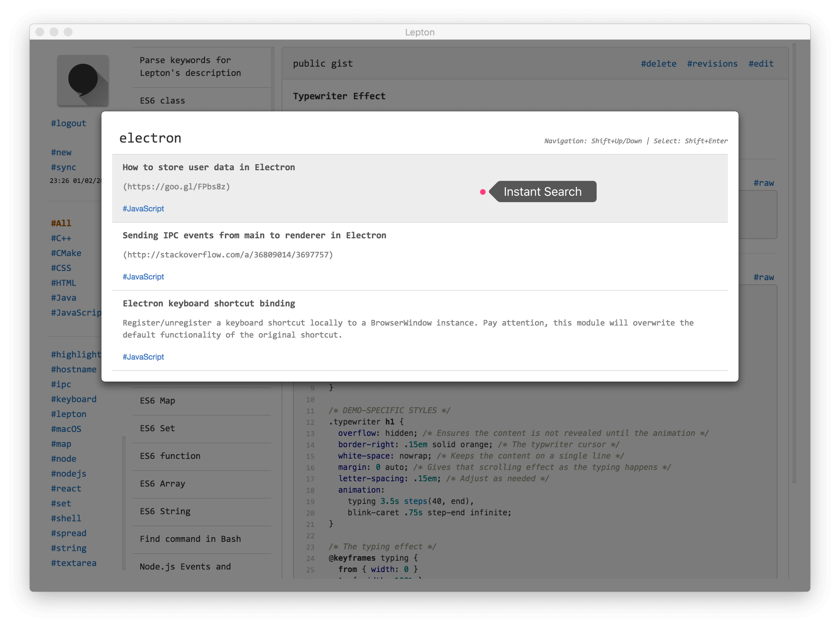This screenshot has height=627, width=840.
Task: Open #revisions of the gist
Action: (x=712, y=64)
